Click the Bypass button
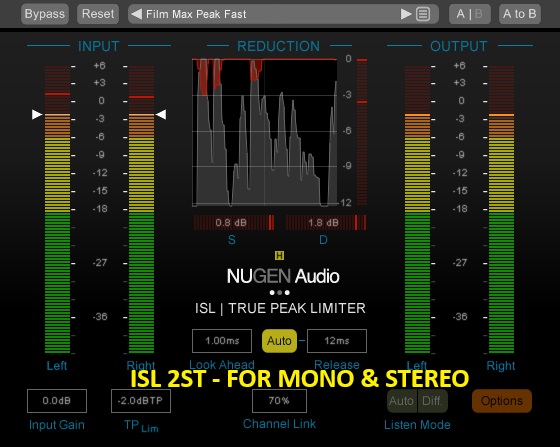The width and height of the screenshot is (560, 447). (45, 14)
